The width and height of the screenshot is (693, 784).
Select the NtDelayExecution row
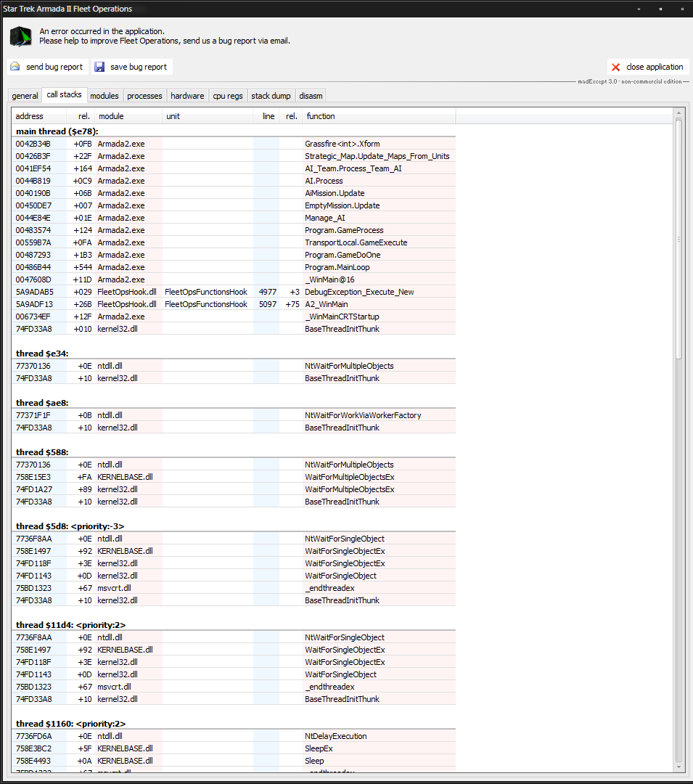tap(234, 736)
